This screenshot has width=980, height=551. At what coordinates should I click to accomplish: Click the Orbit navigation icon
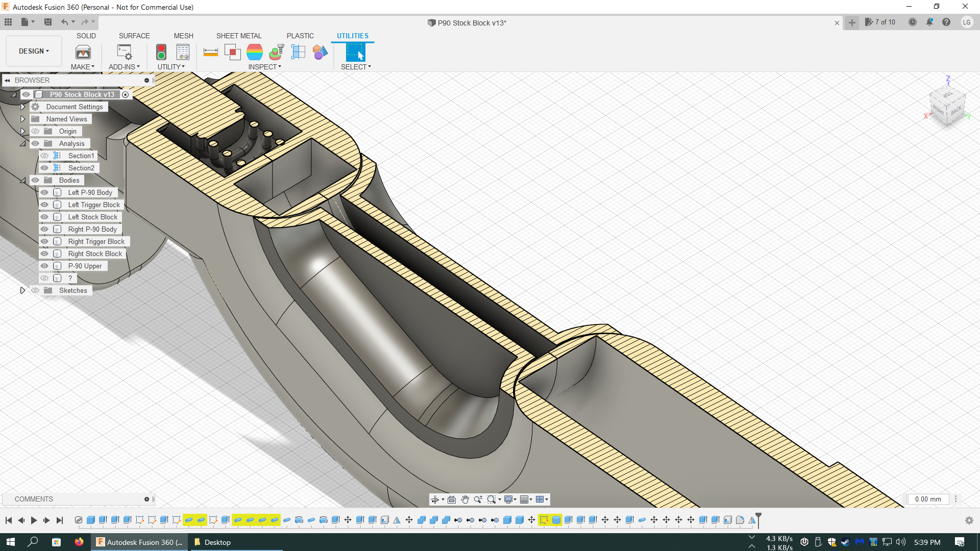click(x=435, y=499)
